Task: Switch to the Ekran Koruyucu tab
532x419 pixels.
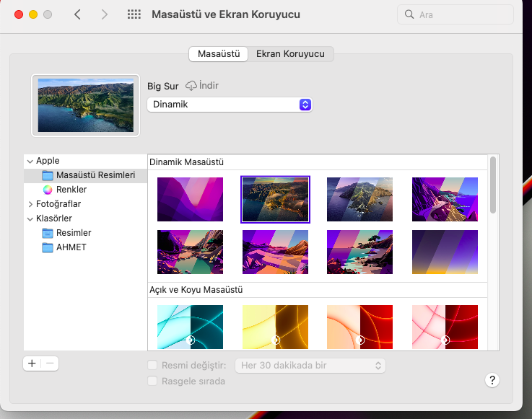Action: (290, 54)
